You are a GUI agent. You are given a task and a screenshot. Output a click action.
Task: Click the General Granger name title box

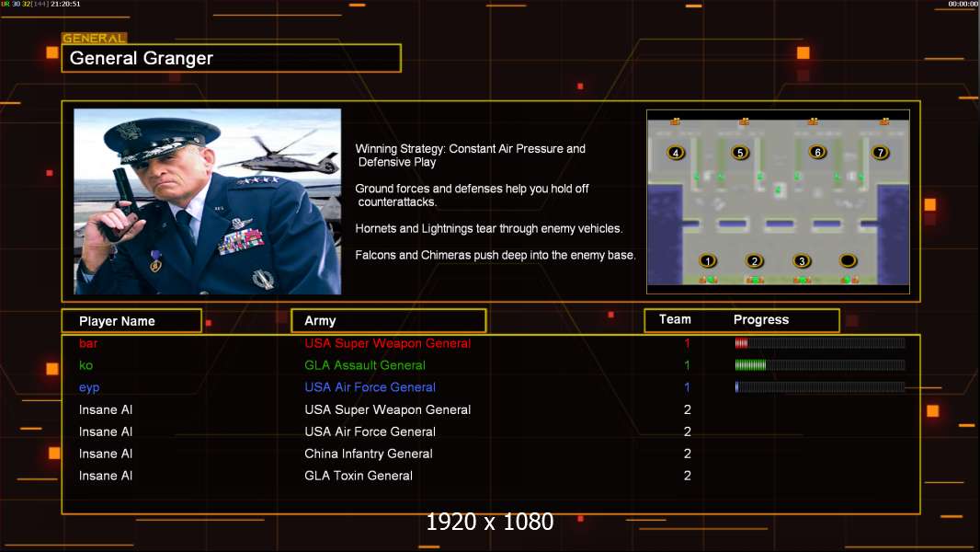(x=232, y=58)
